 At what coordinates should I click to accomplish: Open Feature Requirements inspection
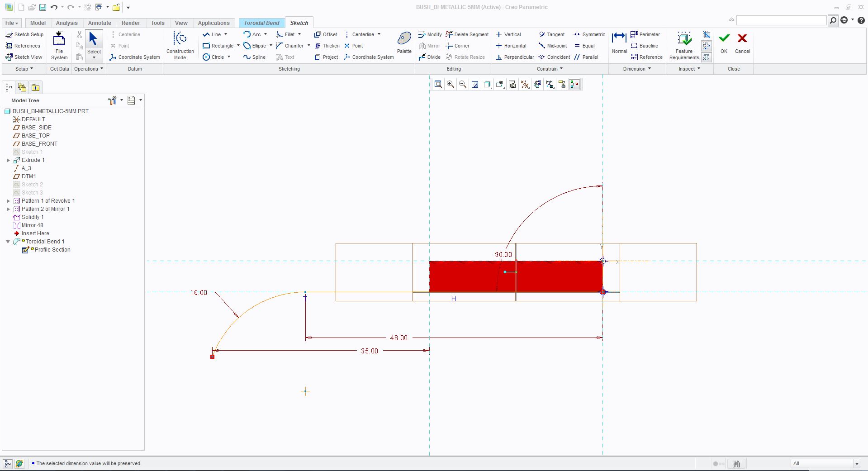(684, 45)
